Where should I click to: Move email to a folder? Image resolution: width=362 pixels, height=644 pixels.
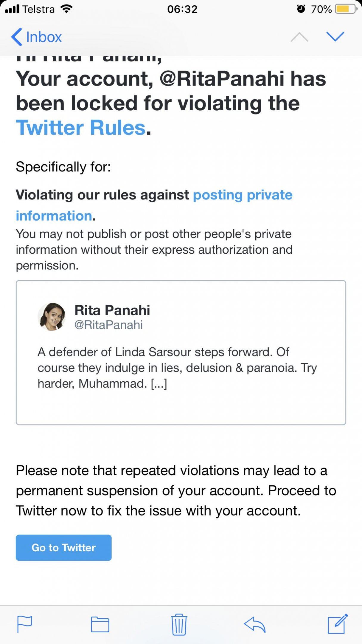[x=100, y=624]
